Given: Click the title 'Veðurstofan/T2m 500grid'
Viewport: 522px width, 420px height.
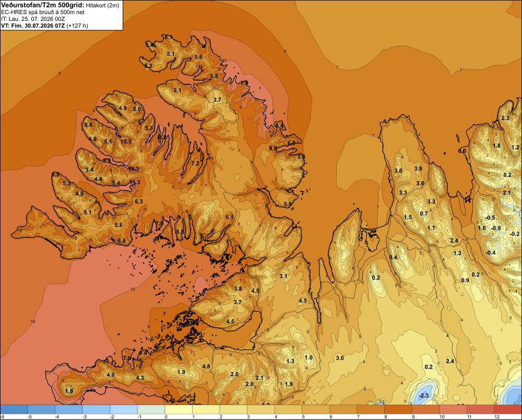Looking at the screenshot, I should 43,5.
